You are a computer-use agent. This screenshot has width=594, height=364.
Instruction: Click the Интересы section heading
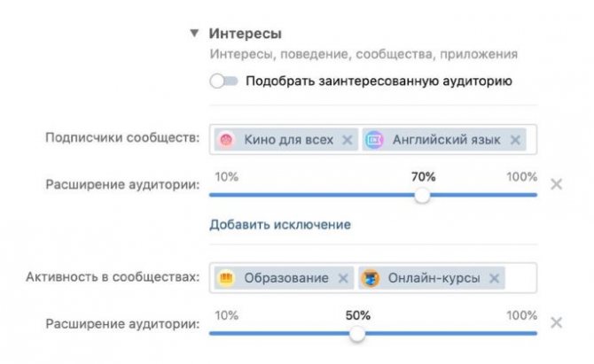(245, 34)
